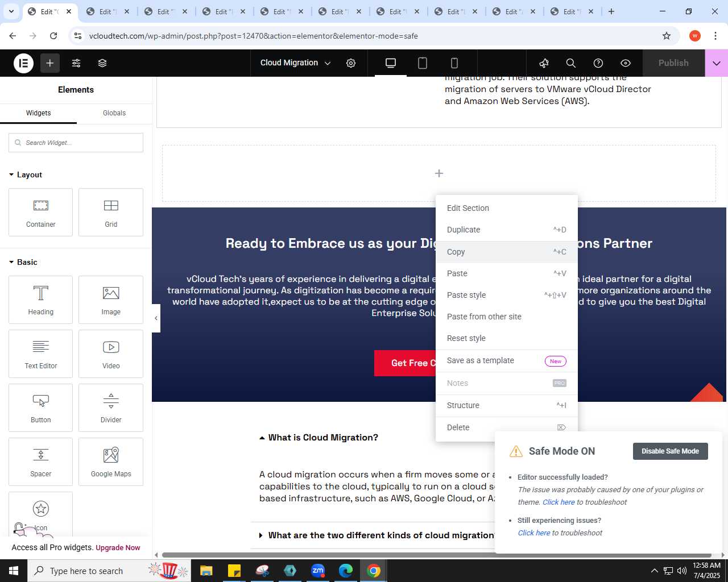Open Finder search icon
This screenshot has height=582, width=728.
[x=571, y=63]
